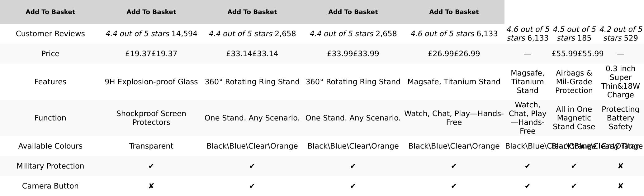Click Military Protection checkmark for the Transparent product
Viewport: 644px width, 196px height.
[151, 166]
